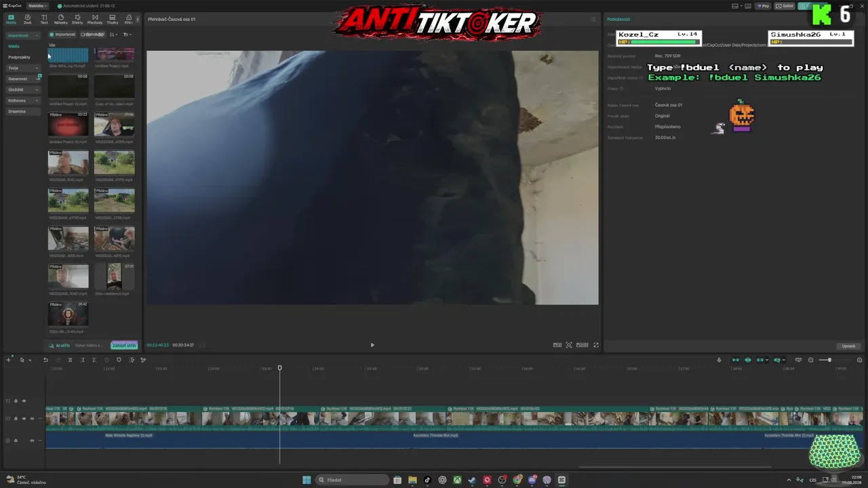Enter fullscreen preview mode
868x488 pixels.
click(x=596, y=345)
